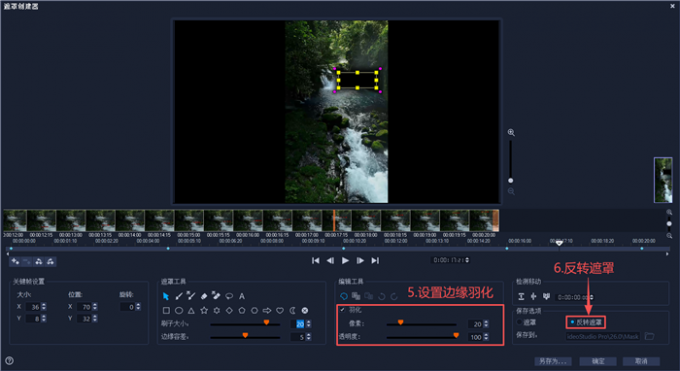The height and width of the screenshot is (371, 680).
Task: Adjust size X value stepper
Action: 44,307
